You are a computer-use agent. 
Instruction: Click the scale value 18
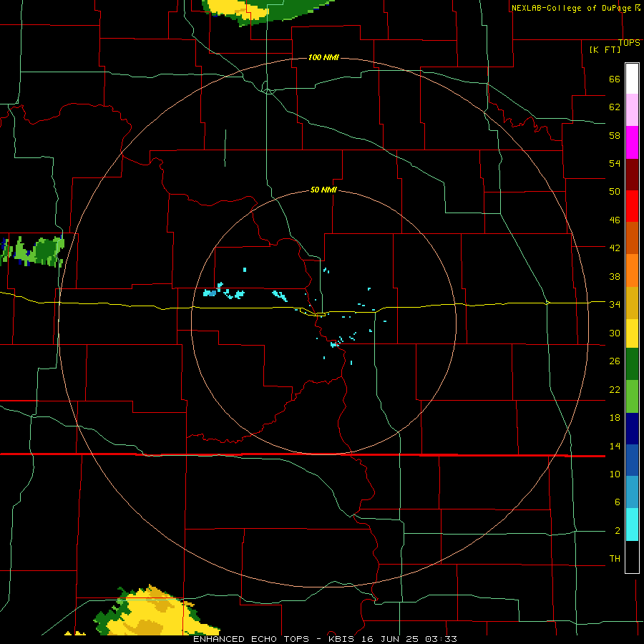click(615, 417)
